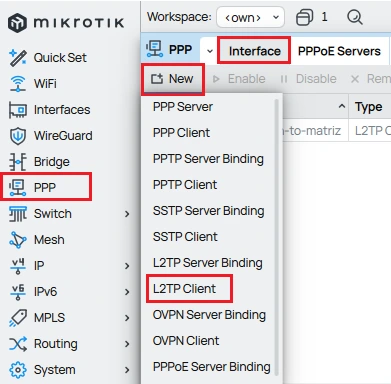The width and height of the screenshot is (391, 384).
Task: Select SSTP Server Binding menu entry
Action: click(x=209, y=211)
